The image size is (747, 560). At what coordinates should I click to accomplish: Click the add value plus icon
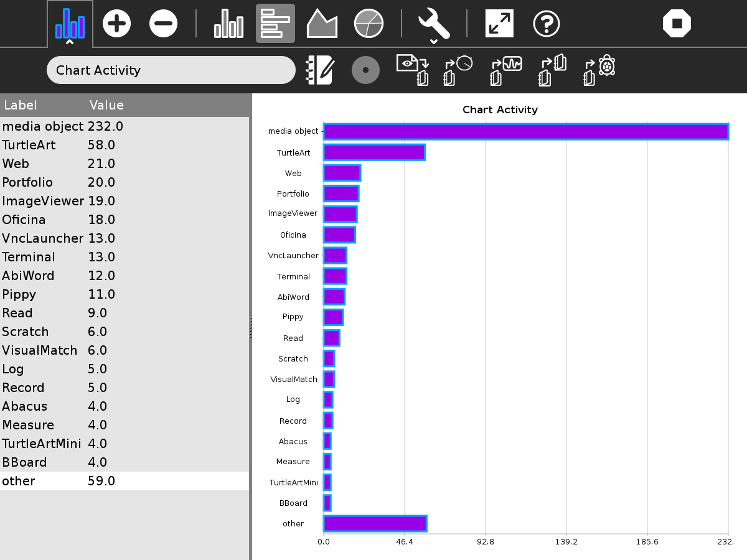[116, 24]
